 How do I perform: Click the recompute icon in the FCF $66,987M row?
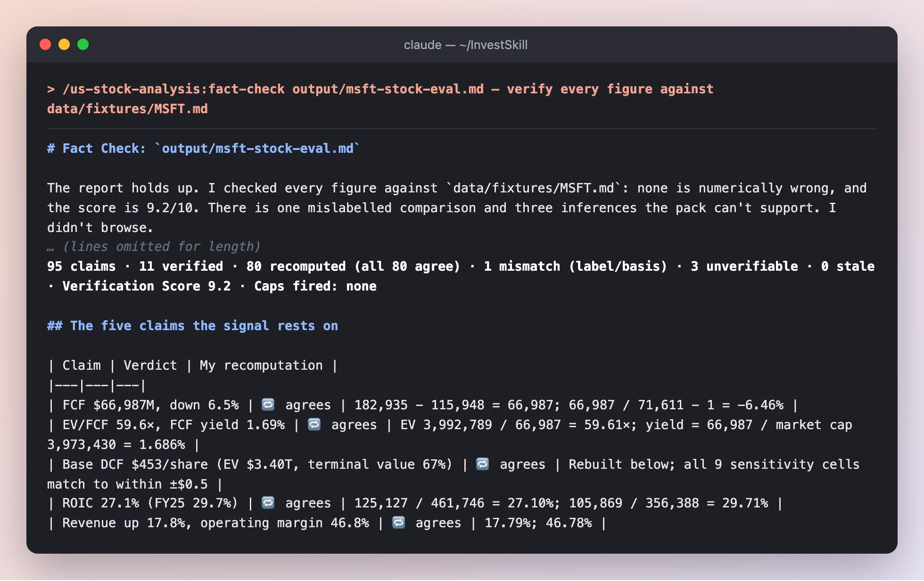point(268,405)
